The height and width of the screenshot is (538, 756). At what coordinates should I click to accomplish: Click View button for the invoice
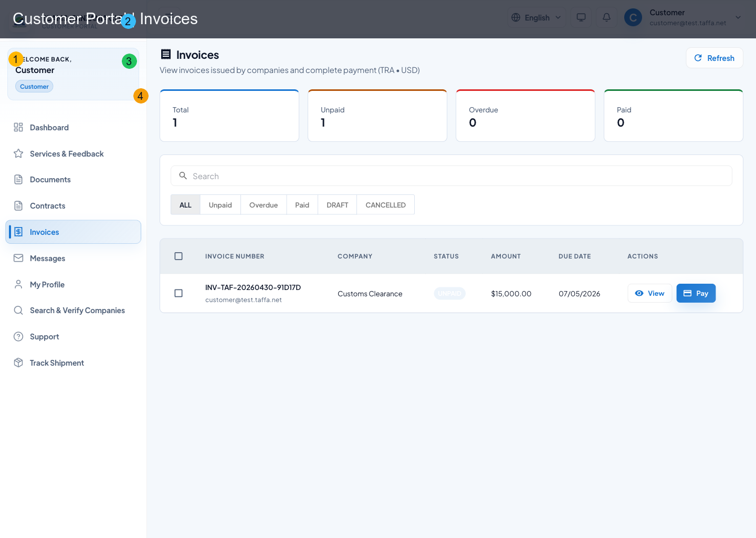650,293
